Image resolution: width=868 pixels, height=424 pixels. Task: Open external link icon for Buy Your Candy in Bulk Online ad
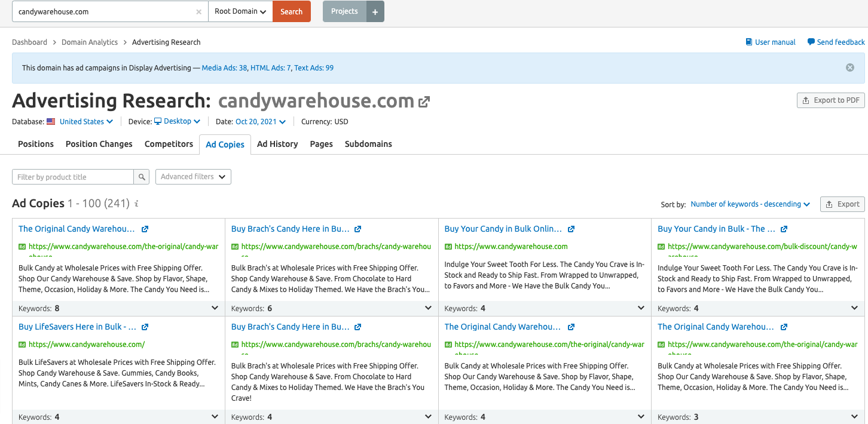(x=571, y=229)
